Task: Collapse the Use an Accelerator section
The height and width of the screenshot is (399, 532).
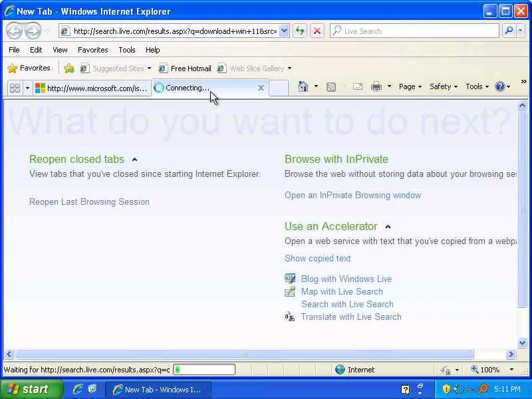Action: pos(388,227)
